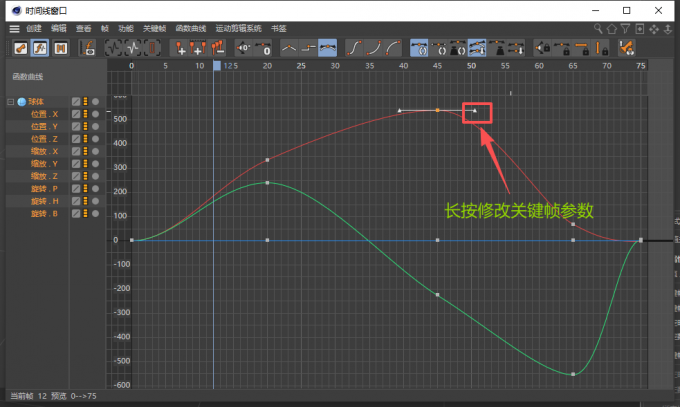
Task: Lock tangent length icon
Action: click(562, 48)
